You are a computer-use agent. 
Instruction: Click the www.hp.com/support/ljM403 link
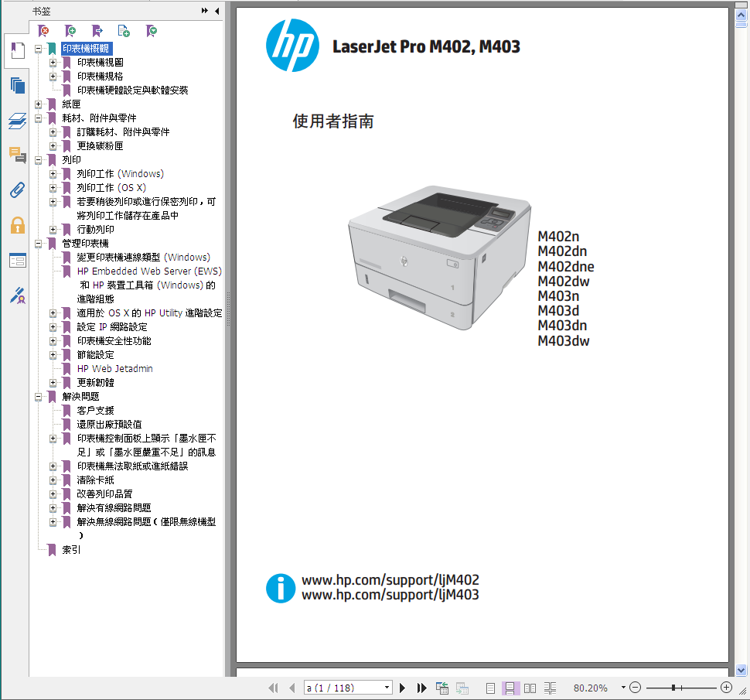pos(390,595)
